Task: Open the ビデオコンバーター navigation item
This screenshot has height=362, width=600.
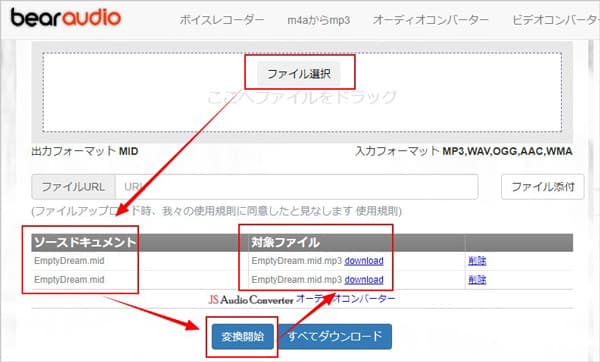Action: (x=556, y=20)
